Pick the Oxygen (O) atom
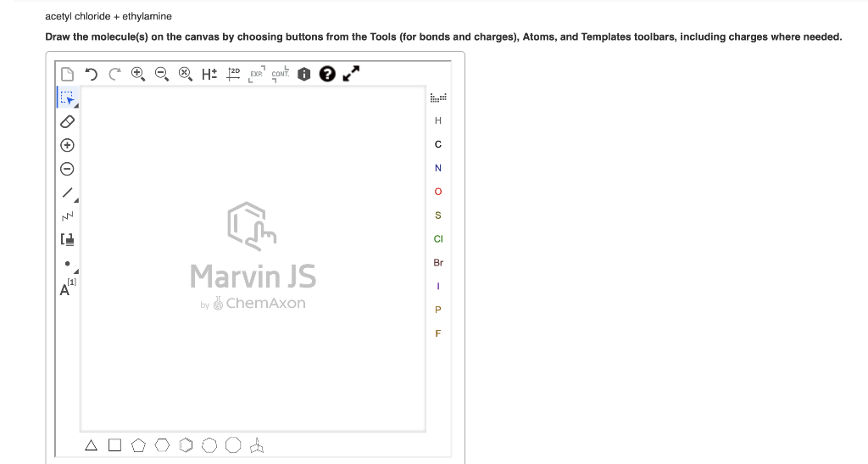 tap(438, 192)
